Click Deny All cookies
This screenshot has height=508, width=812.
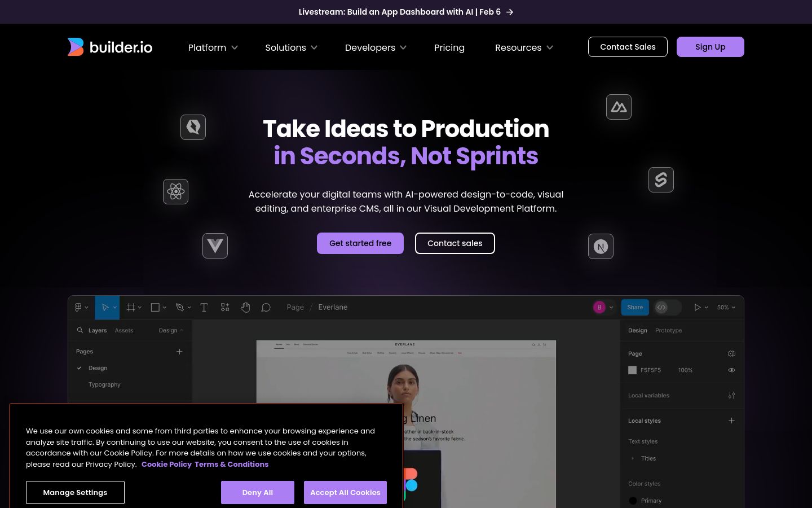[258, 492]
